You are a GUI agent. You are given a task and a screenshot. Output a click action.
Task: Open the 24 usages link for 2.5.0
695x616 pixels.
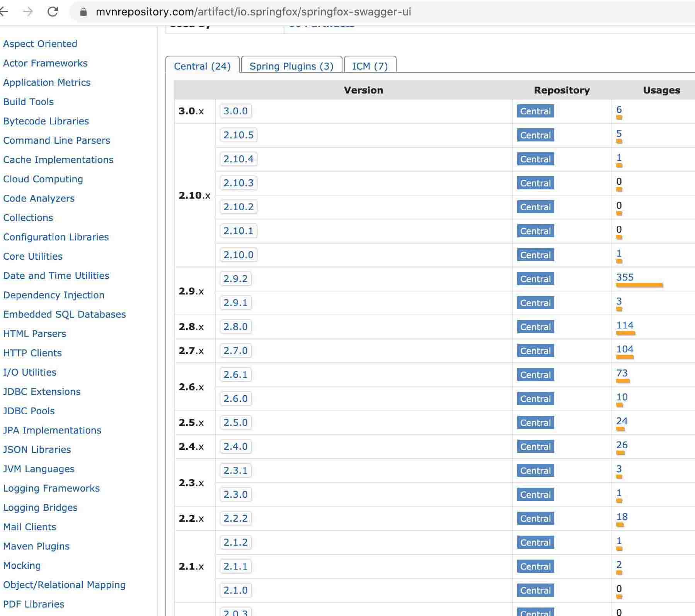[622, 421]
